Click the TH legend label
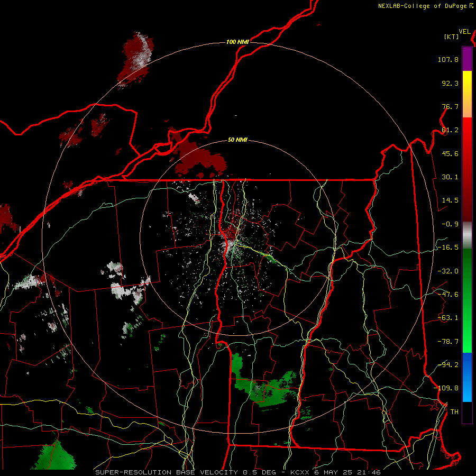 tap(454, 411)
